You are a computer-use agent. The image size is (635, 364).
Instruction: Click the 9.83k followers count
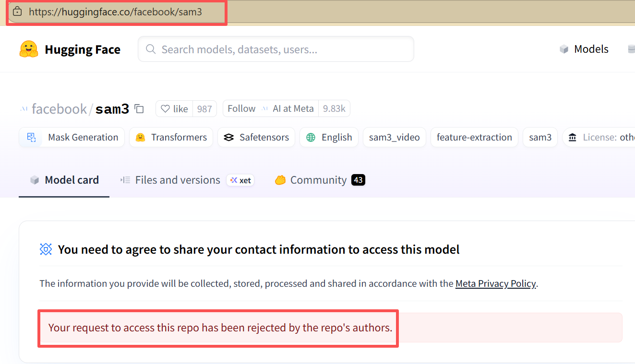[x=334, y=109]
